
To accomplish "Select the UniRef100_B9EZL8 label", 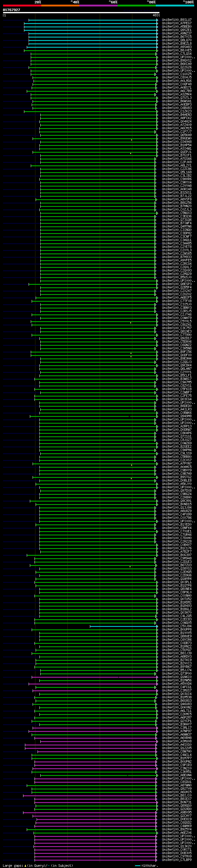I will point(176,43).
